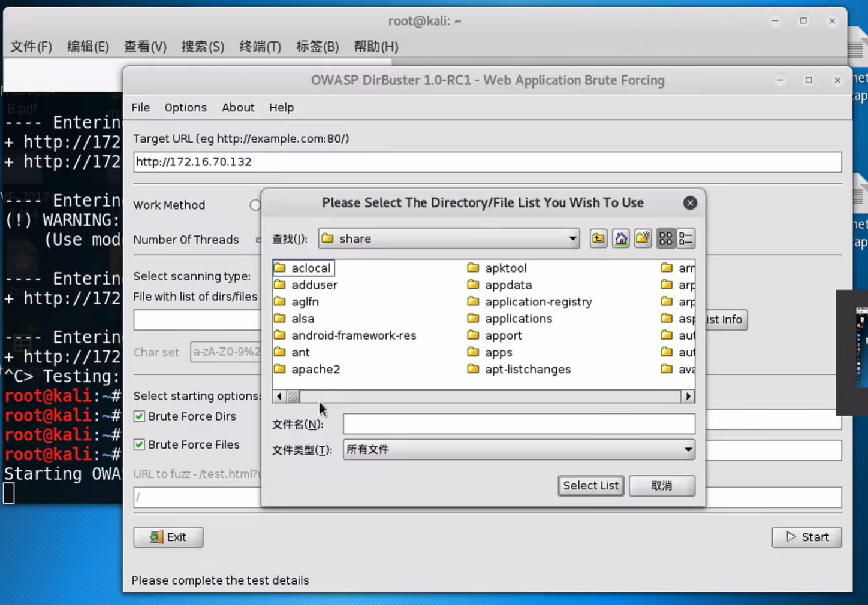Click the Char set dropdown field
Screen dimensions: 868x605
[x=226, y=352]
